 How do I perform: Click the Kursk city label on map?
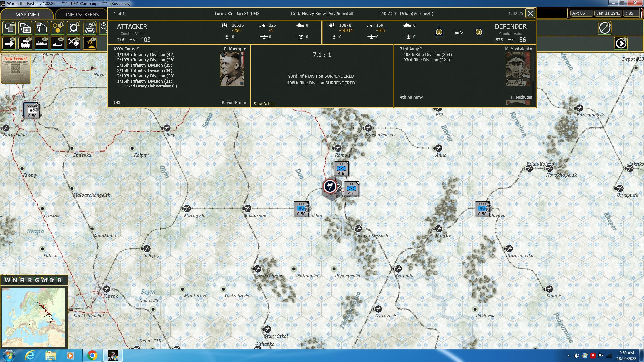tap(111, 296)
